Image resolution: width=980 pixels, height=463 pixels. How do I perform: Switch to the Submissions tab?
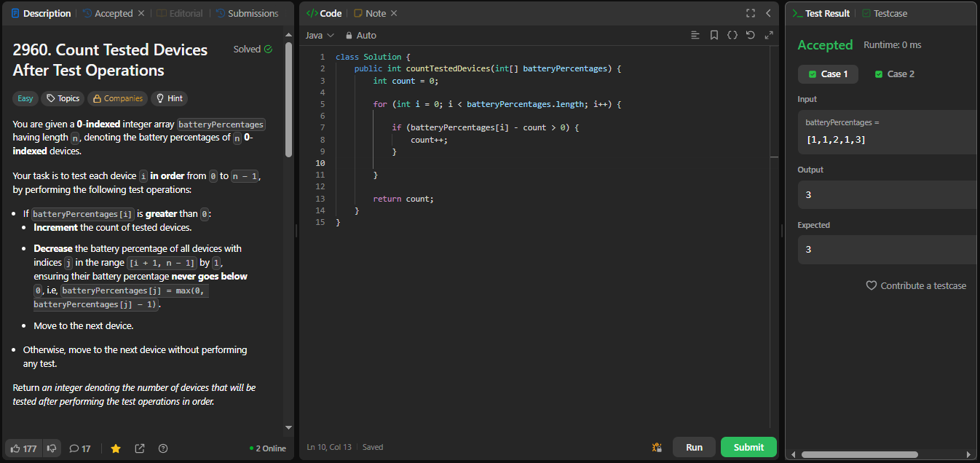pos(247,13)
